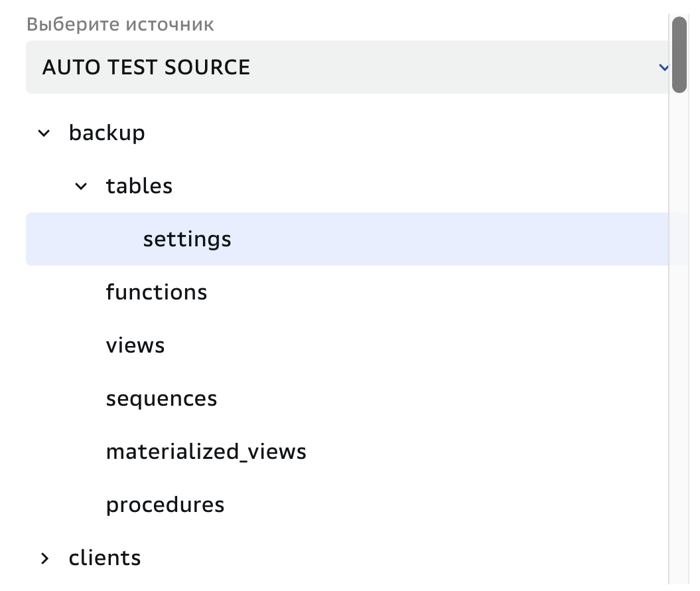Collapse the backup schema node
The height and width of the screenshot is (591, 700).
[x=44, y=133]
